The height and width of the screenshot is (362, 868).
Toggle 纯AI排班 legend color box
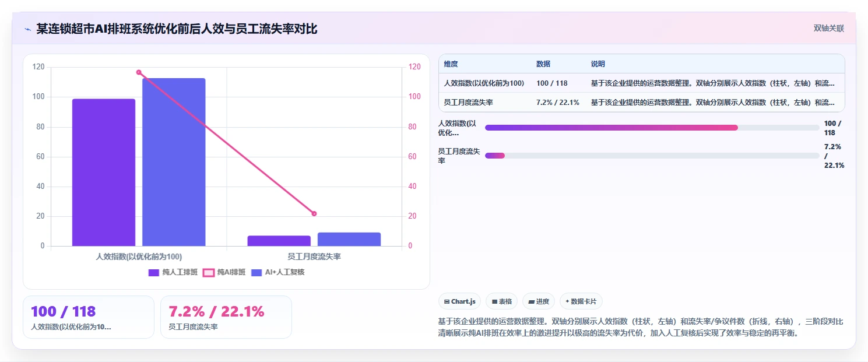click(x=209, y=272)
